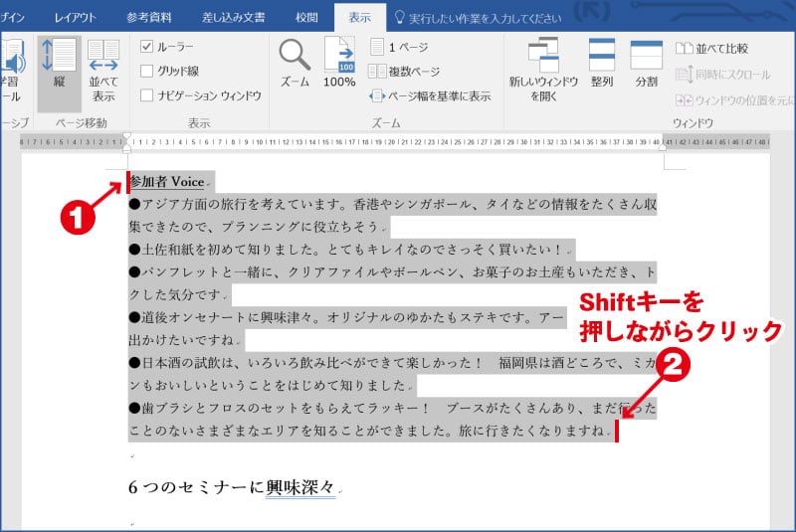Open the Zoom (ズーム) magnifier dialog

(295, 63)
